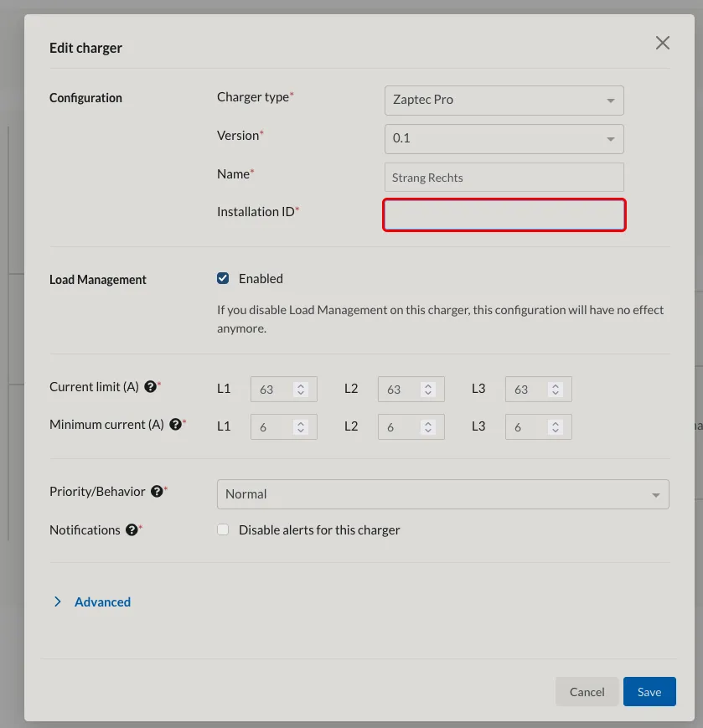Show help icon for Priority/Behavior
The width and height of the screenshot is (703, 728).
[157, 491]
